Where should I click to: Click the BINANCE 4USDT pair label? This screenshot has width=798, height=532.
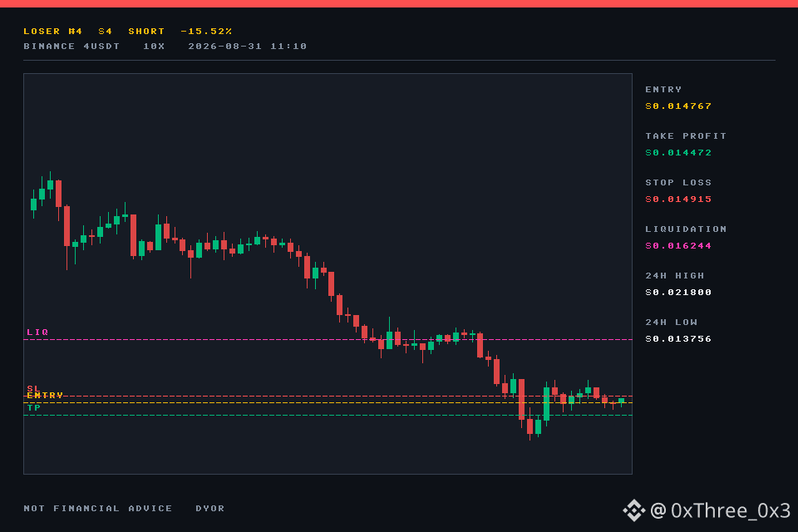[x=71, y=47]
